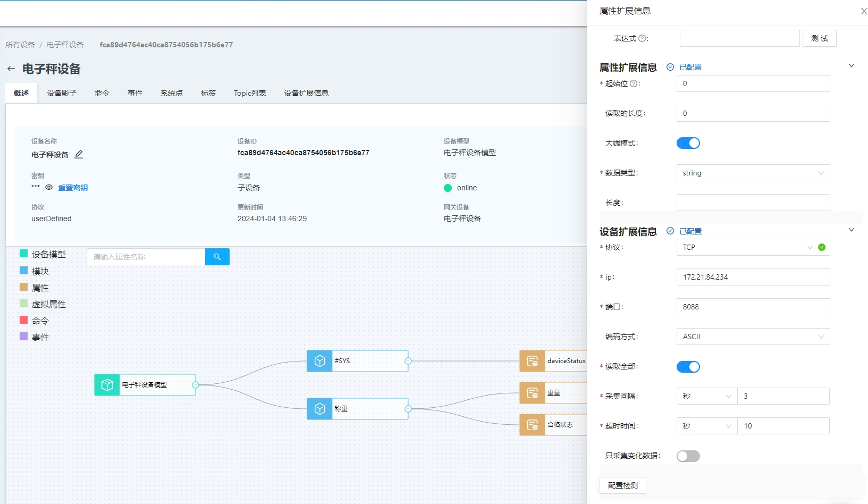The height and width of the screenshot is (504, 868).
Task: Click the orange 属性 legend color swatch
Action: (x=23, y=287)
